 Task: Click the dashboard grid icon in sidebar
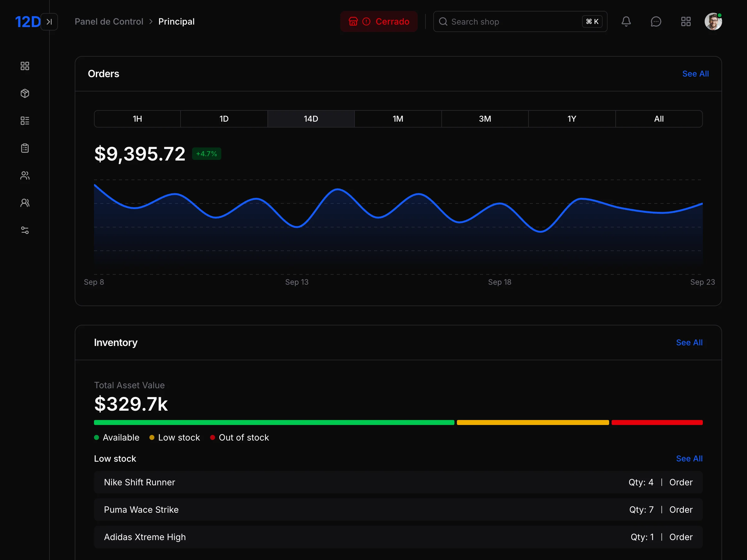(x=25, y=66)
